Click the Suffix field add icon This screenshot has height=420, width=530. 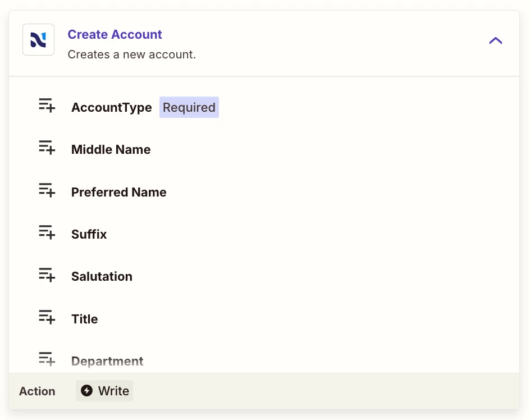tap(47, 232)
